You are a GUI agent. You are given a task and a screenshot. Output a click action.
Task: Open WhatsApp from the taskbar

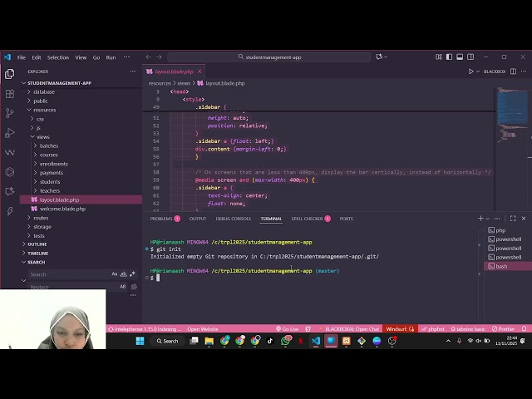coord(285,341)
